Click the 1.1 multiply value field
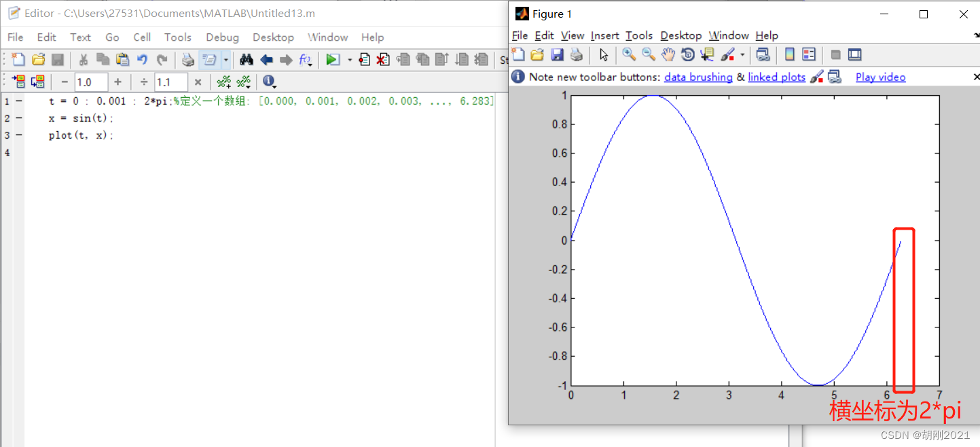The image size is (980, 447). (171, 82)
